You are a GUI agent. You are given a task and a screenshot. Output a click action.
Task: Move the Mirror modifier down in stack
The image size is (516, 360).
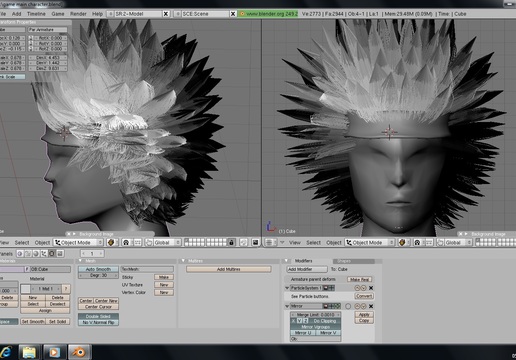363,306
